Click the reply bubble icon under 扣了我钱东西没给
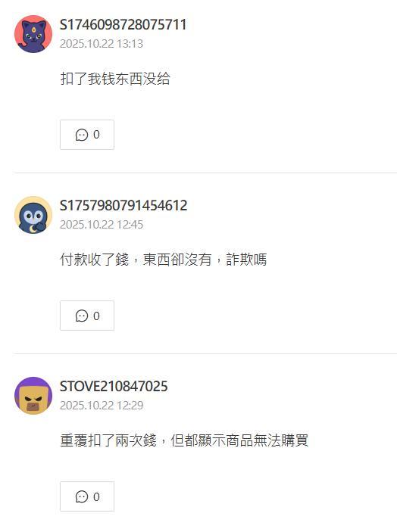 82,135
